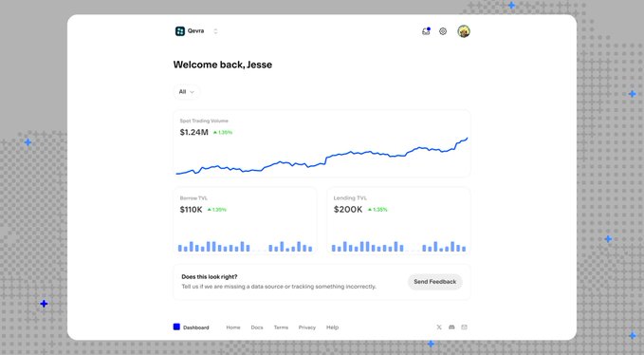
Task: Select the $1.24M spot trading volume value
Action: [x=193, y=132]
